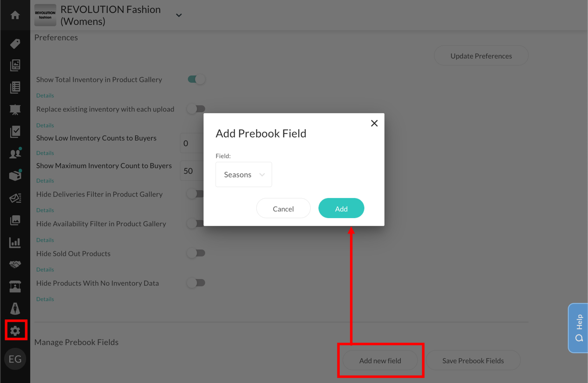
Task: Enable Hide Sold Out Products switch
Action: pyautogui.click(x=196, y=253)
